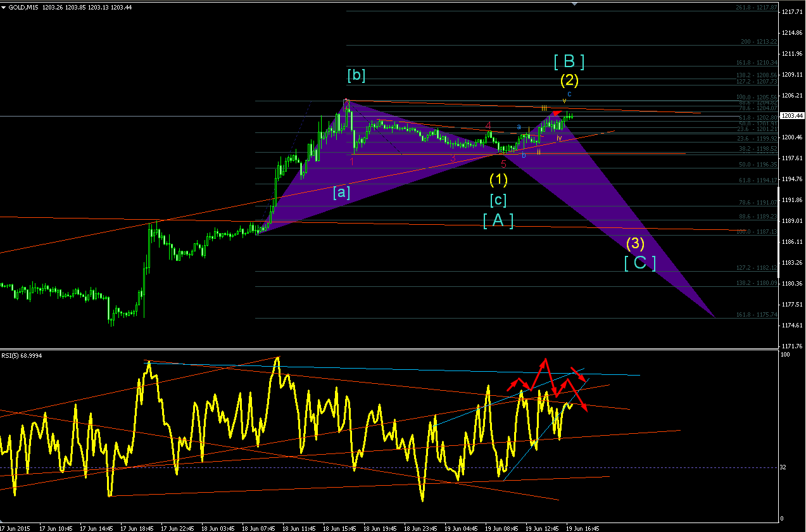The height and width of the screenshot is (532, 806).
Task: Click price scale value 1171.76
Action: [792, 346]
